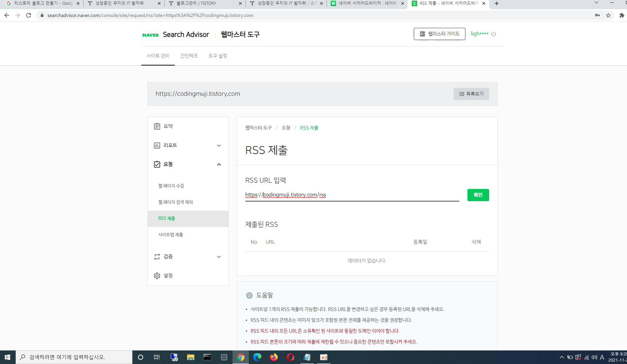The width and height of the screenshot is (627, 364).
Task: Select RSS 제출 menu item in sidebar
Action: click(188, 218)
